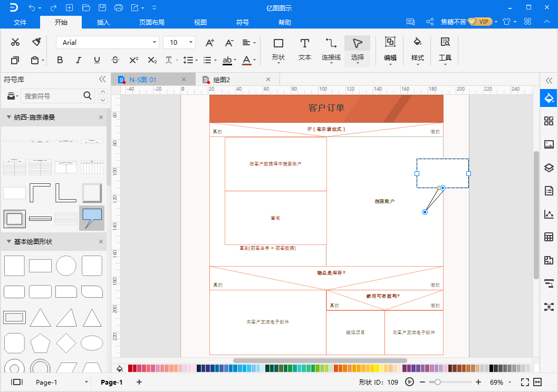Open the 文件 menu
The height and width of the screenshot is (392, 558).
[20, 22]
